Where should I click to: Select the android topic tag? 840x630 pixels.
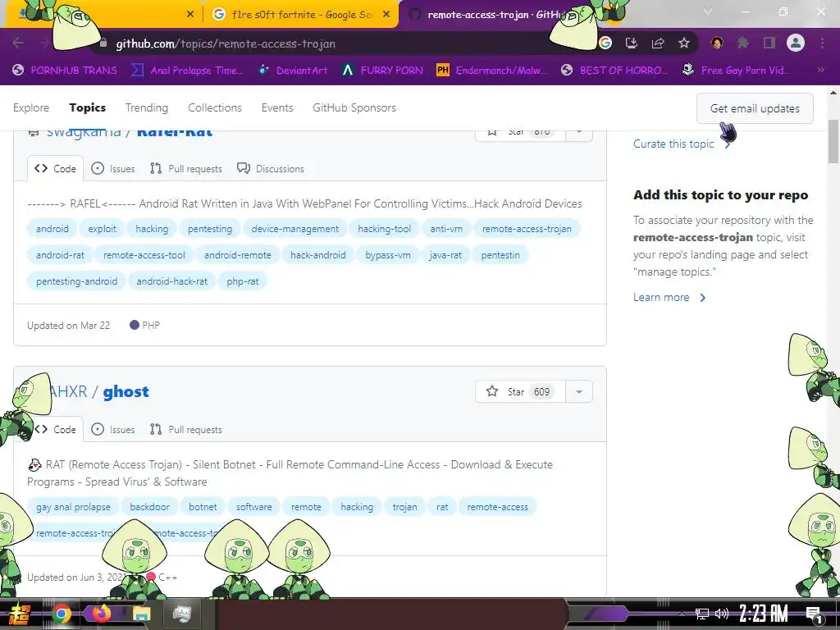pyautogui.click(x=52, y=229)
